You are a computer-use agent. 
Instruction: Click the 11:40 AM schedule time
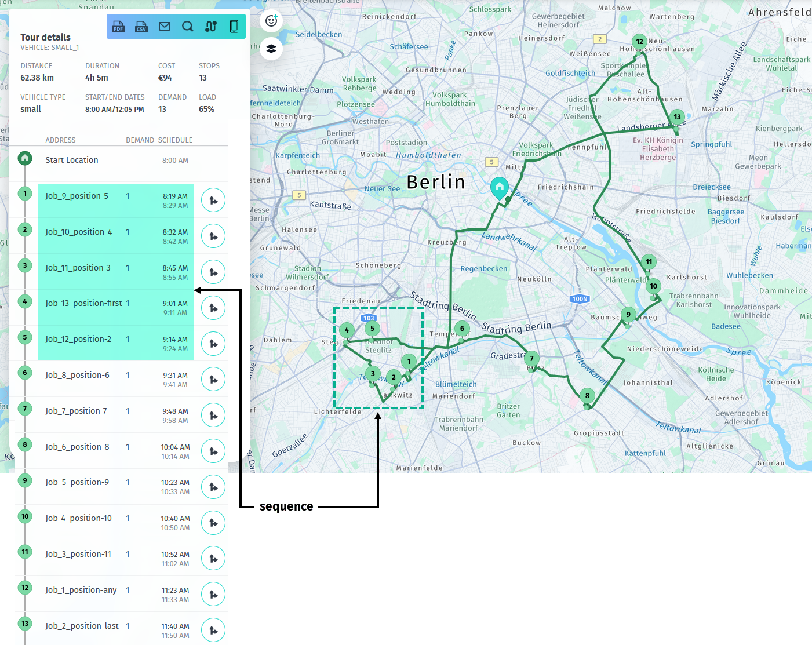coord(176,626)
